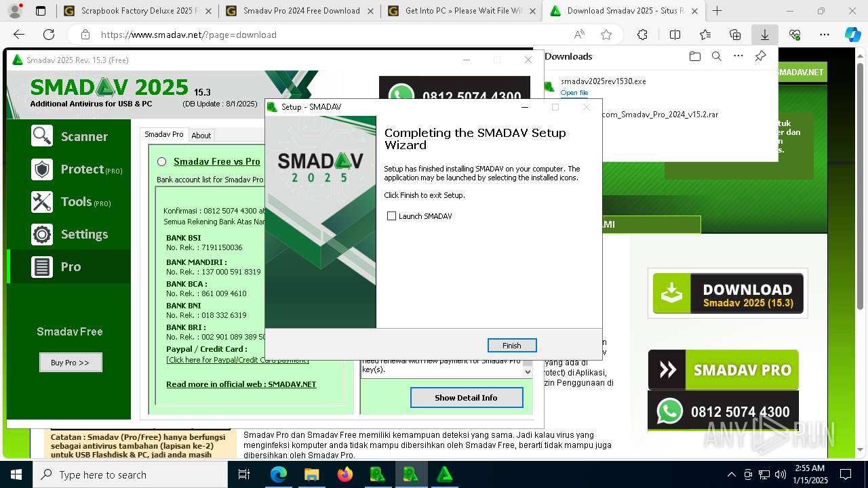Open downloads folder icon in Downloads panel

(x=694, y=56)
